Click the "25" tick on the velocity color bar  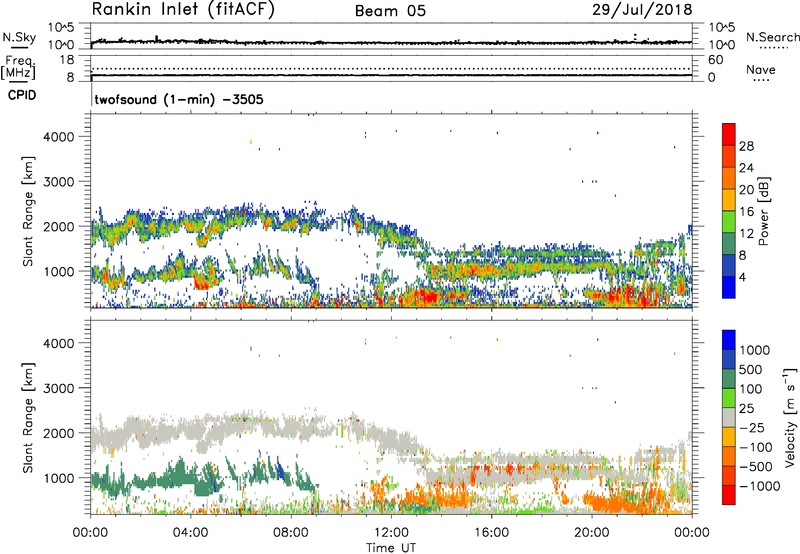746,408
